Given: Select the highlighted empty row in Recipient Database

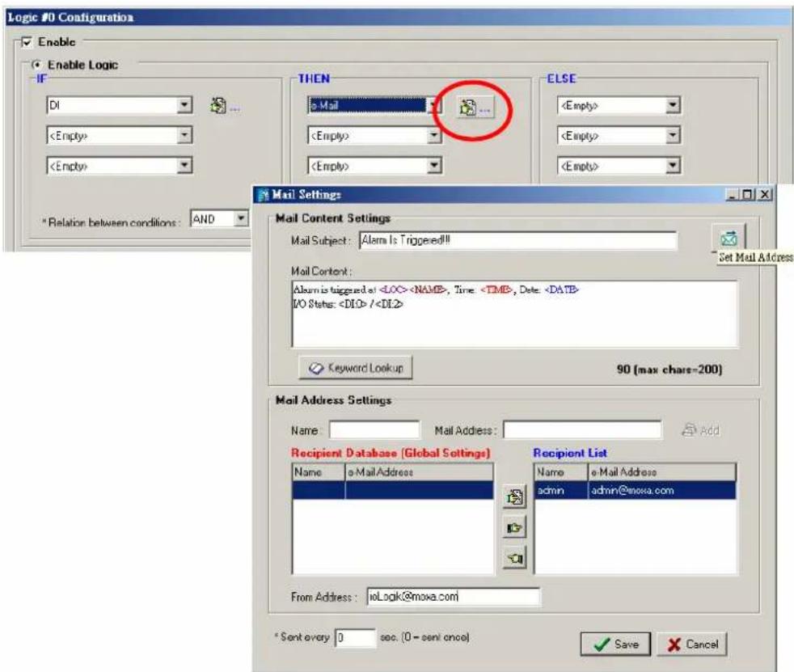Looking at the screenshot, I should point(393,490).
